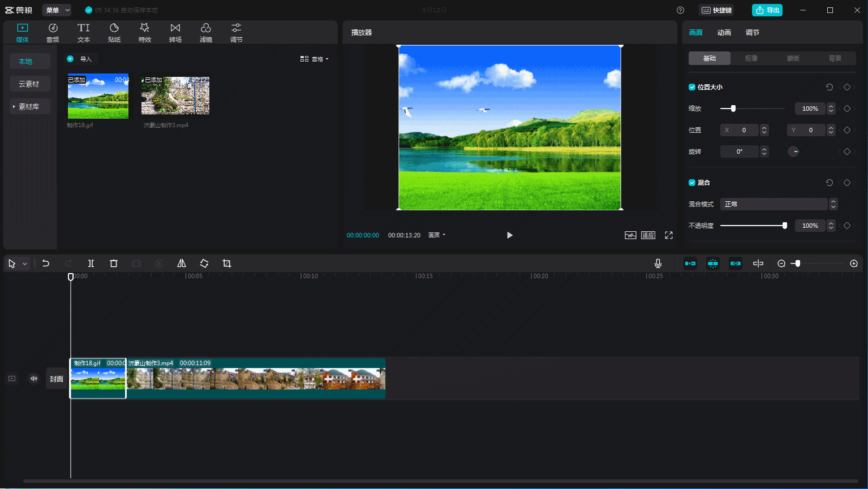Switch to the 抠像 tab

coord(751,58)
